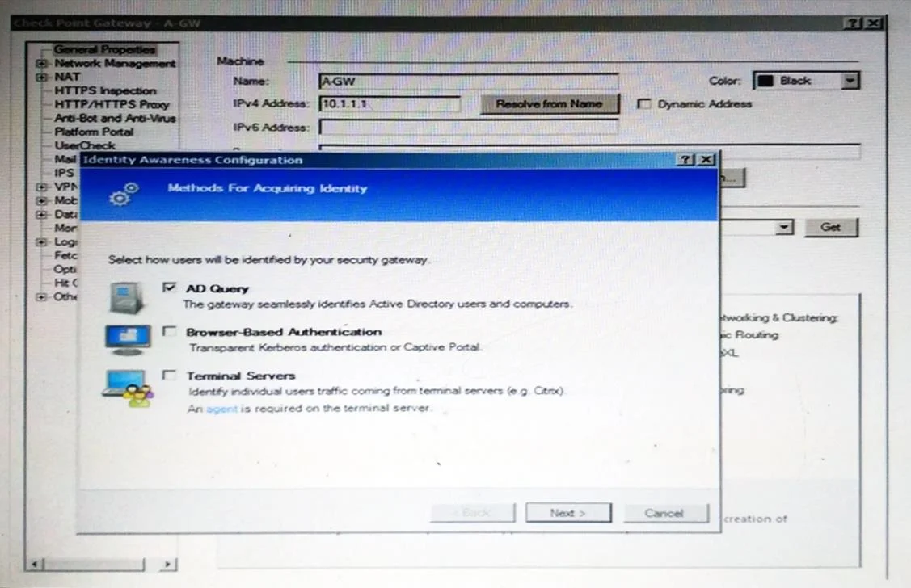Image resolution: width=911 pixels, height=588 pixels.
Task: Click the Browser-Based Authentication monitor icon
Action: (128, 339)
